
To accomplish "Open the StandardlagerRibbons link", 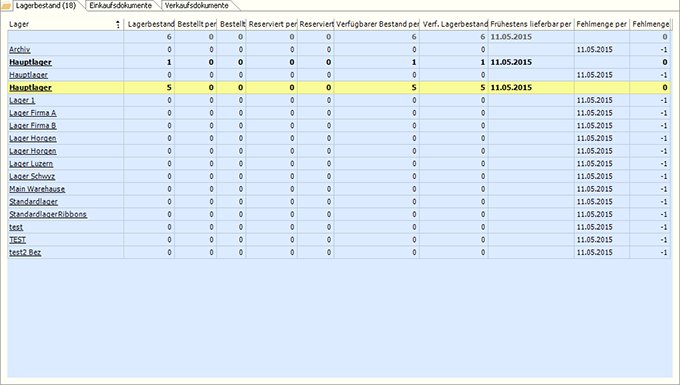I will [x=48, y=214].
